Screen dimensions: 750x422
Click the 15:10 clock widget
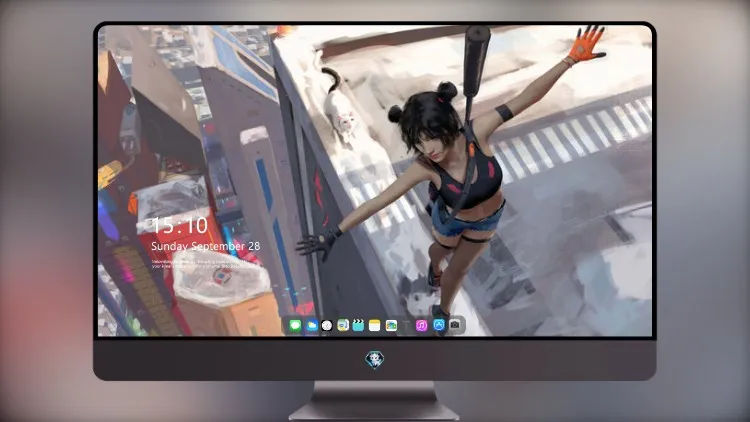180,225
